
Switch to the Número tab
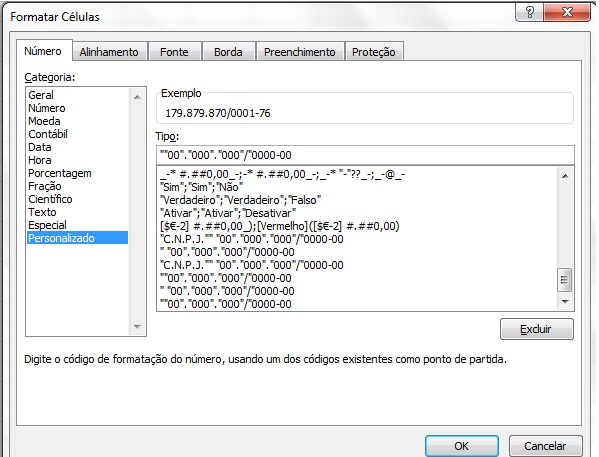click(43, 51)
